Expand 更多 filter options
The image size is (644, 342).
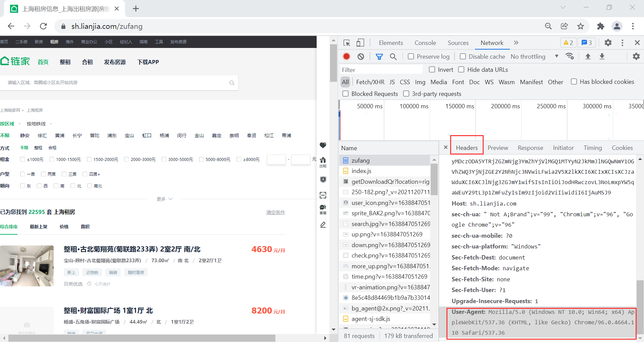click(x=165, y=199)
